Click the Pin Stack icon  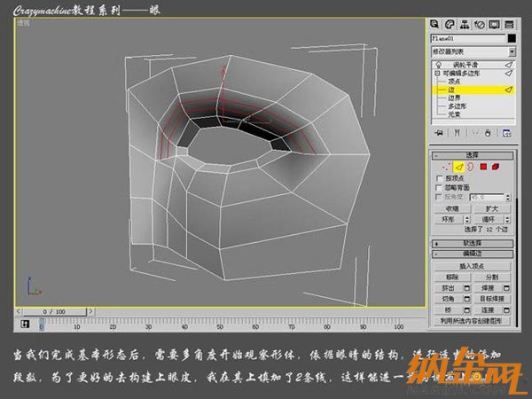click(437, 132)
